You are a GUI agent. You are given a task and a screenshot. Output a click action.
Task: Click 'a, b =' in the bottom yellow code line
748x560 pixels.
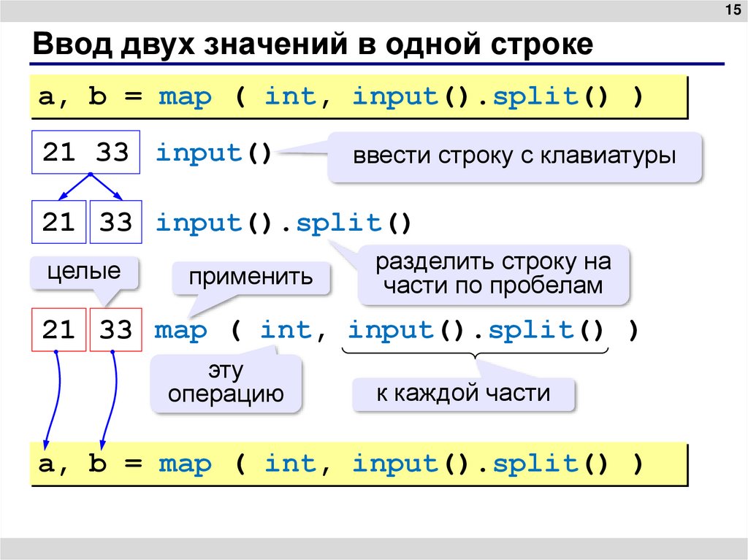(x=90, y=464)
